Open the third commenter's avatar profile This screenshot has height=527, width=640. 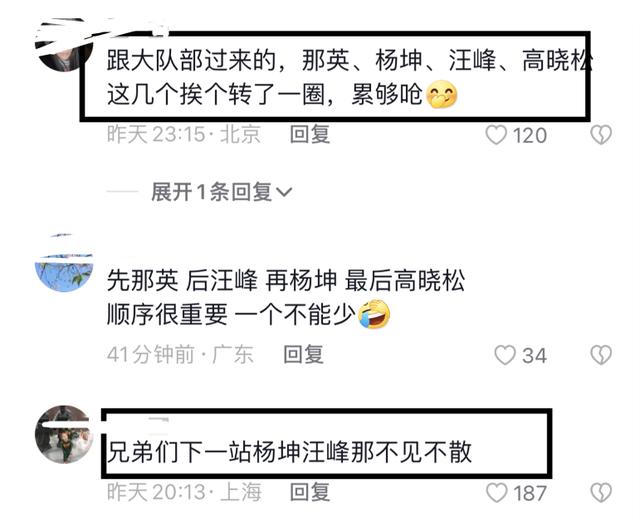pos(64,434)
